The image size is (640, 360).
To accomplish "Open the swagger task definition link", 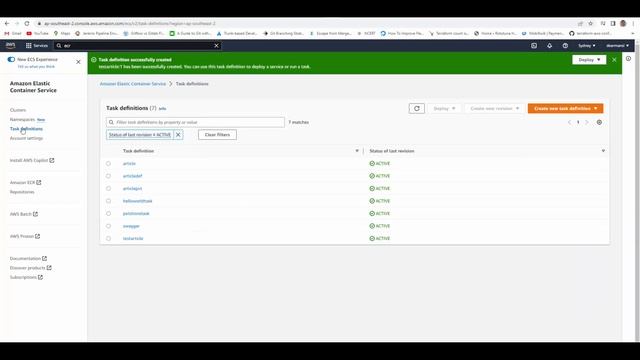I will click(131, 226).
